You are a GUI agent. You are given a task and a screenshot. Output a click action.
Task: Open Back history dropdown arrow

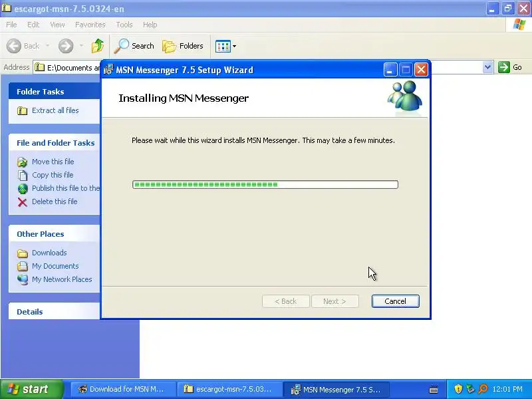coord(47,46)
